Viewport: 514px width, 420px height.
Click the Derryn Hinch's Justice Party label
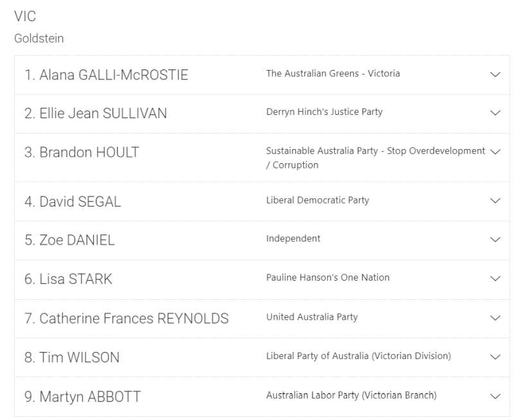tap(324, 112)
